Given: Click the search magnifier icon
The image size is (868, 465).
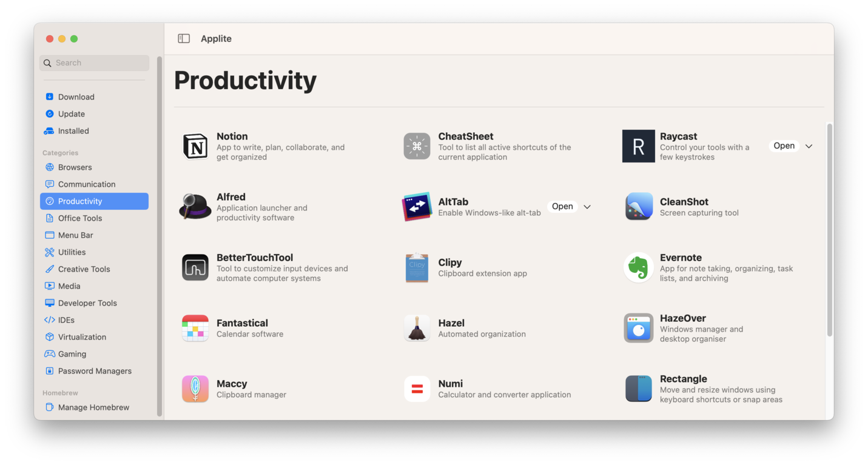Looking at the screenshot, I should (x=47, y=62).
